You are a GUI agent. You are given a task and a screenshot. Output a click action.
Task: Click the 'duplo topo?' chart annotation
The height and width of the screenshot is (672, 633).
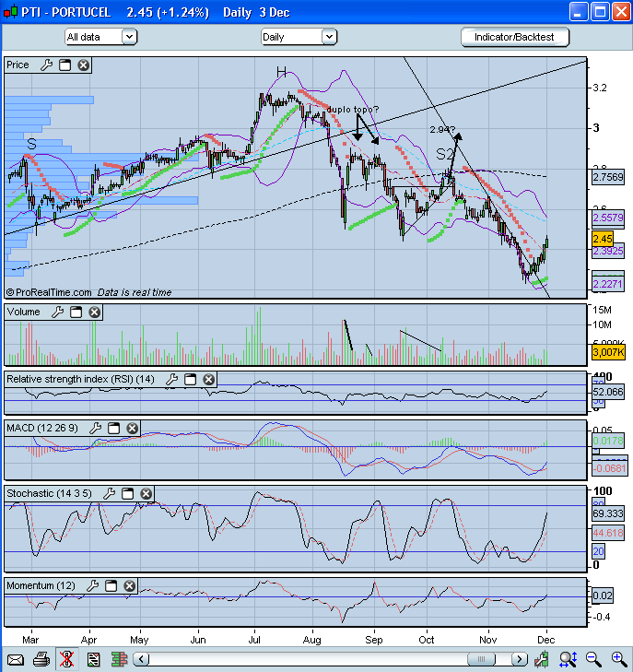tap(353, 110)
